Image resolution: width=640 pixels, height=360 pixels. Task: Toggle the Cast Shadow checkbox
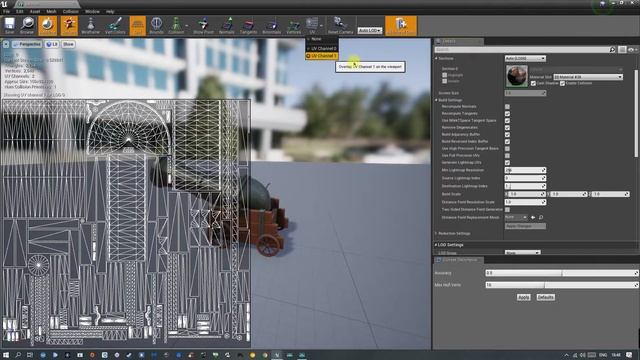(x=533, y=83)
